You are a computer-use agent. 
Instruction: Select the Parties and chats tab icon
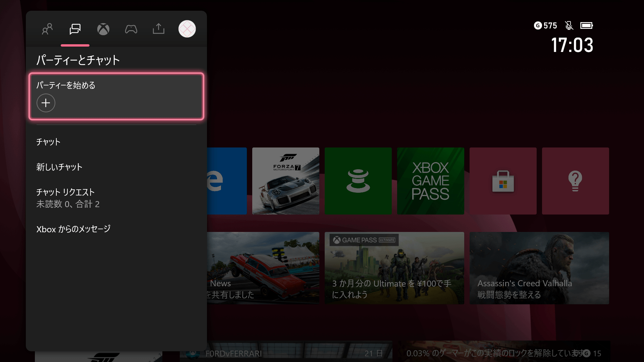pyautogui.click(x=75, y=29)
